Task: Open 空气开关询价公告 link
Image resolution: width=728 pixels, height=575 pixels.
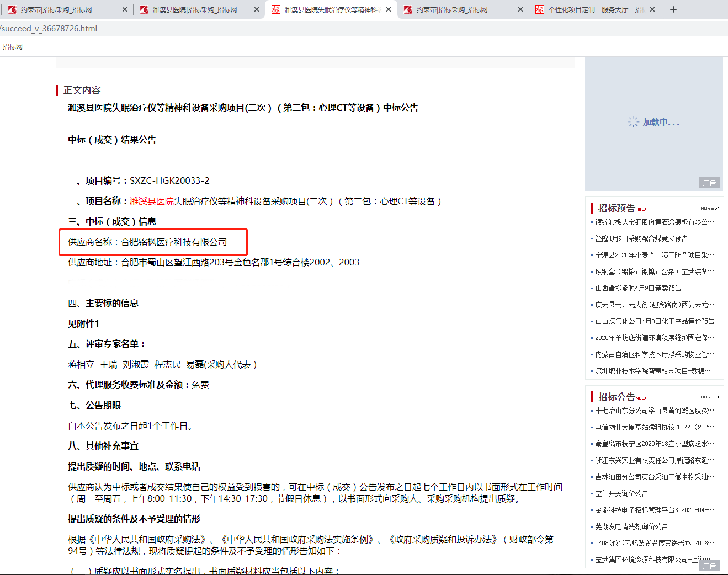Action: (x=621, y=493)
